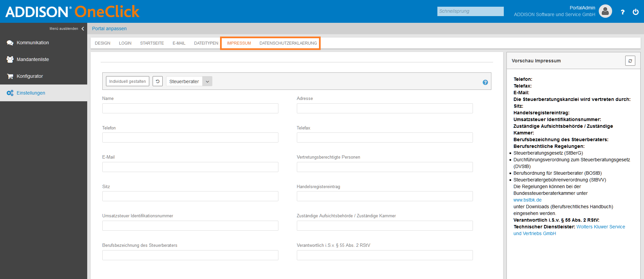The width and height of the screenshot is (644, 279).
Task: Open the DATENSCHUTZERKLAERUNG tab
Action: 288,43
